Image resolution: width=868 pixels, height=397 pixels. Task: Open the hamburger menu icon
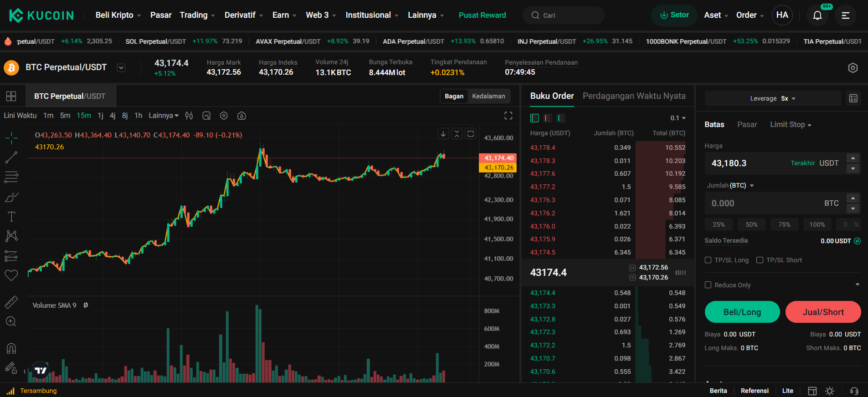(845, 15)
